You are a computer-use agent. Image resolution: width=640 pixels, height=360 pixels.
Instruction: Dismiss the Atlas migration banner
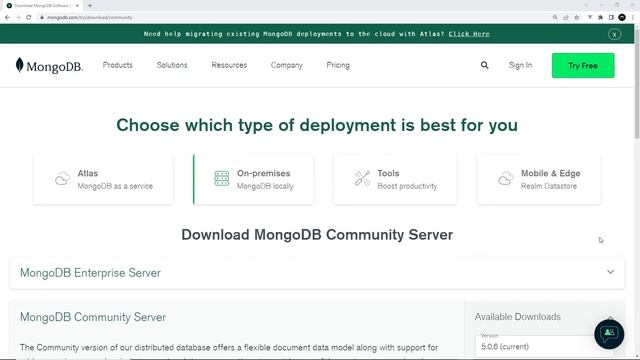click(x=614, y=34)
